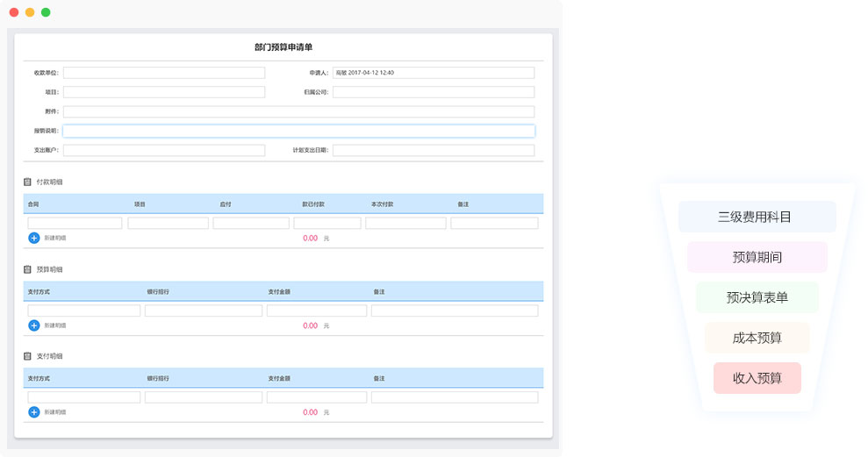
Task: Choose the 预决算表单 funnel block
Action: coord(757,297)
